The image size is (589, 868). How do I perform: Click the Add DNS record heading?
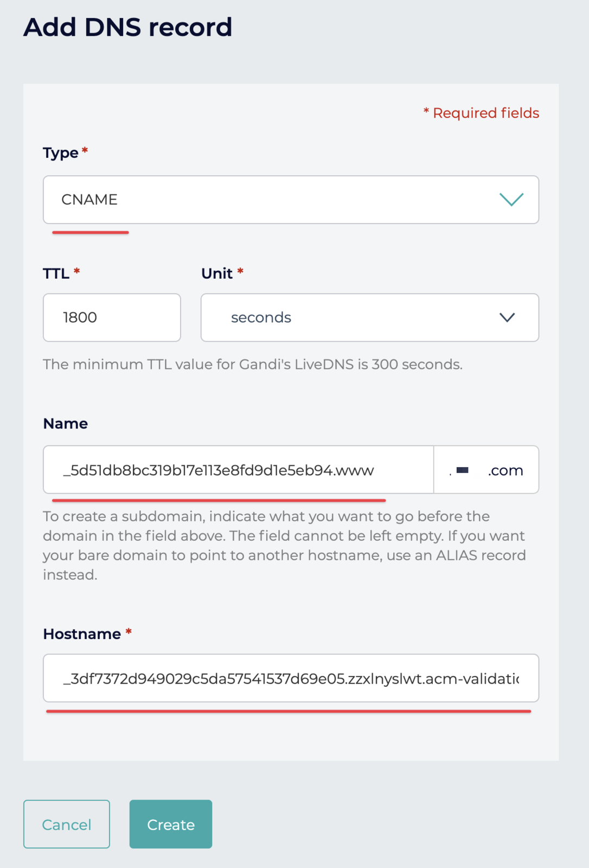click(128, 27)
